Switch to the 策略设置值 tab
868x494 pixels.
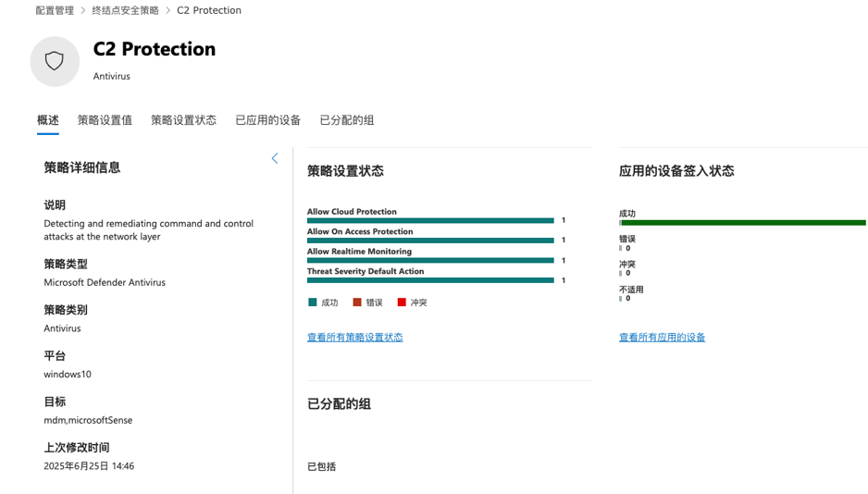[x=105, y=120]
